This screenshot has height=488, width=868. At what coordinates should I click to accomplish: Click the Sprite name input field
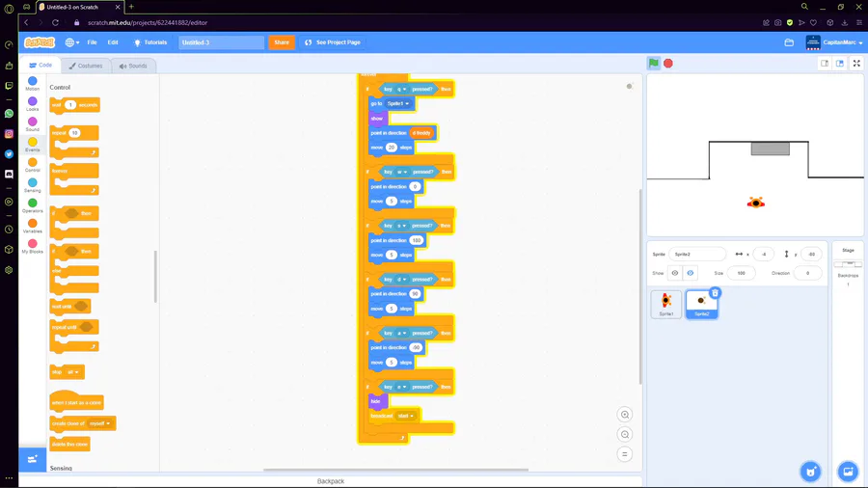click(697, 254)
